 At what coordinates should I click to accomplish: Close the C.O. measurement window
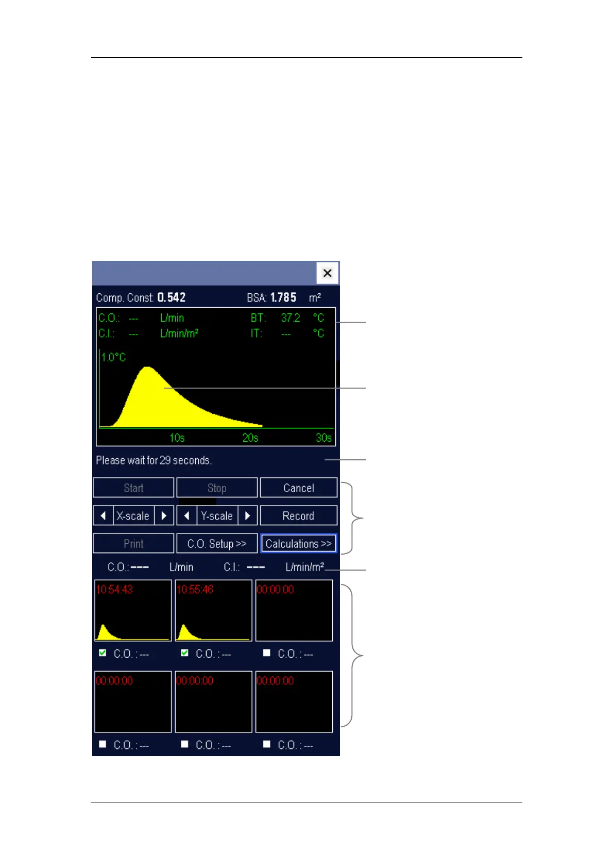[x=327, y=273]
